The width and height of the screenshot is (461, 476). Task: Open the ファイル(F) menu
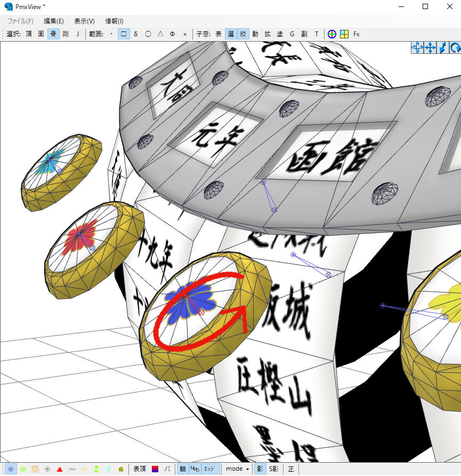20,21
